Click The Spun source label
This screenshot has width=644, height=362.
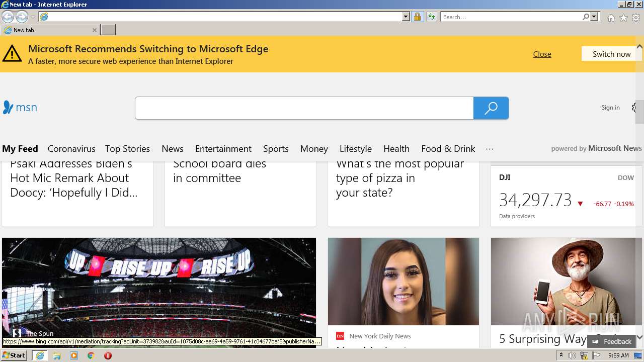pos(40,333)
